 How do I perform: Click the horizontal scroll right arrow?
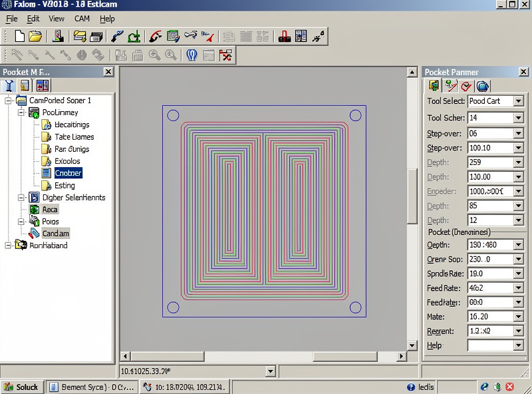coord(402,356)
